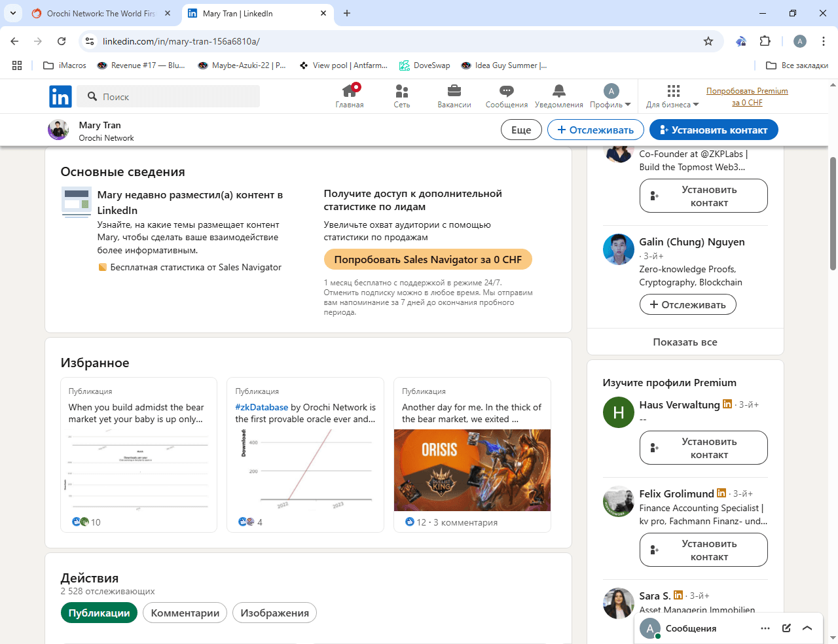The image size is (838, 644).
Task: Click Установить контакт with Mary Tran
Action: [714, 130]
